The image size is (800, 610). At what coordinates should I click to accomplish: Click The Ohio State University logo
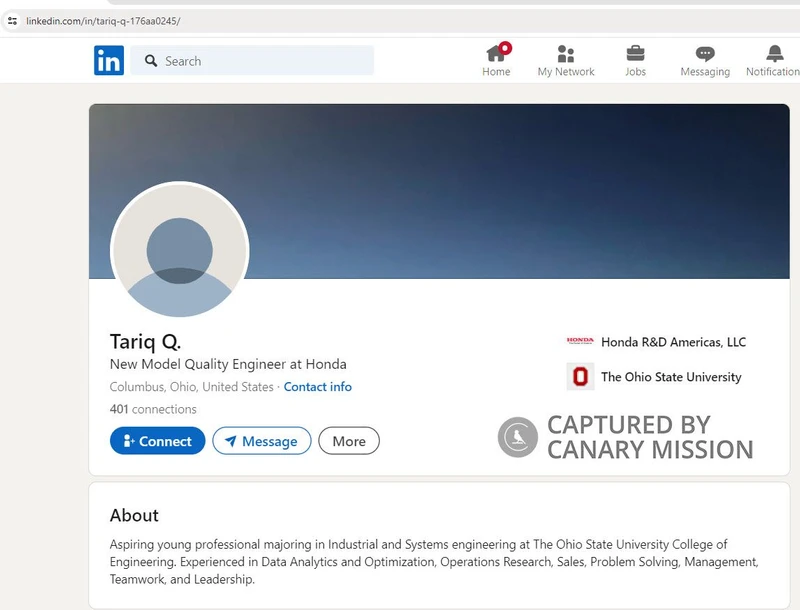pos(580,377)
